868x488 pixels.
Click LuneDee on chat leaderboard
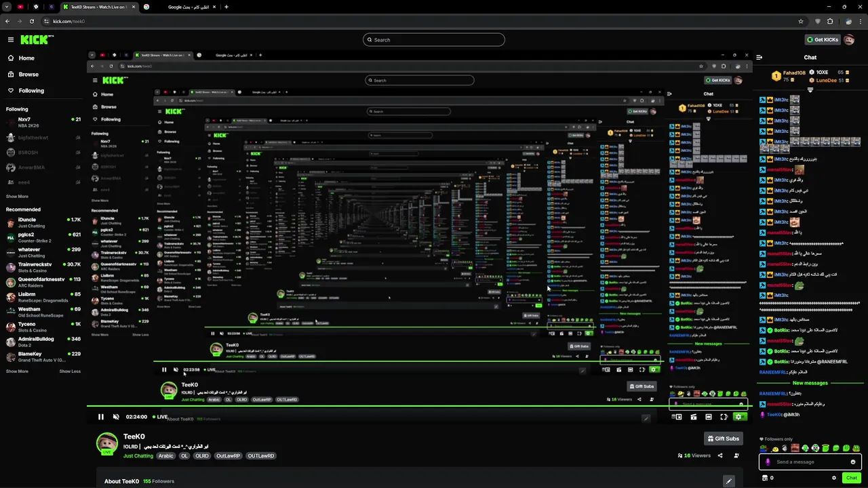pos(826,80)
